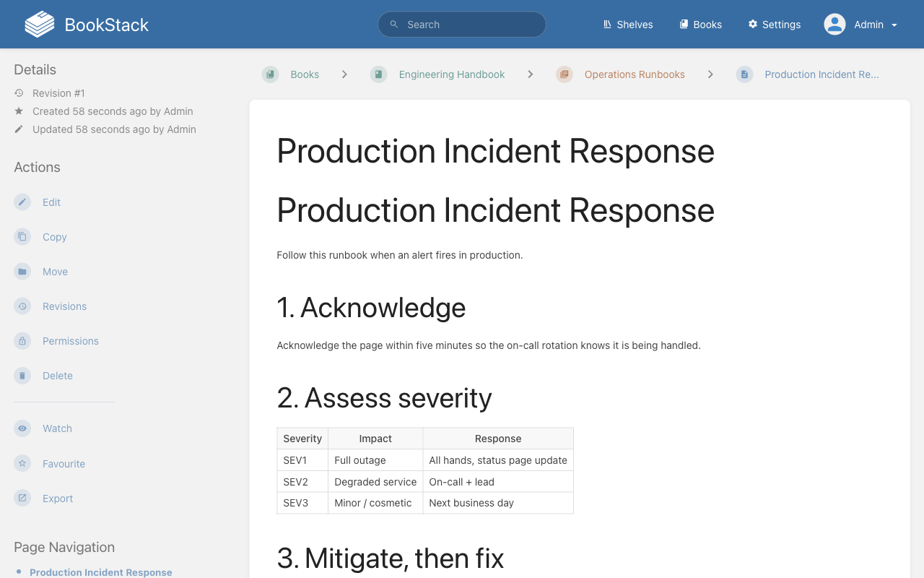
Task: Go to Books breadcrumb link
Action: (x=305, y=74)
